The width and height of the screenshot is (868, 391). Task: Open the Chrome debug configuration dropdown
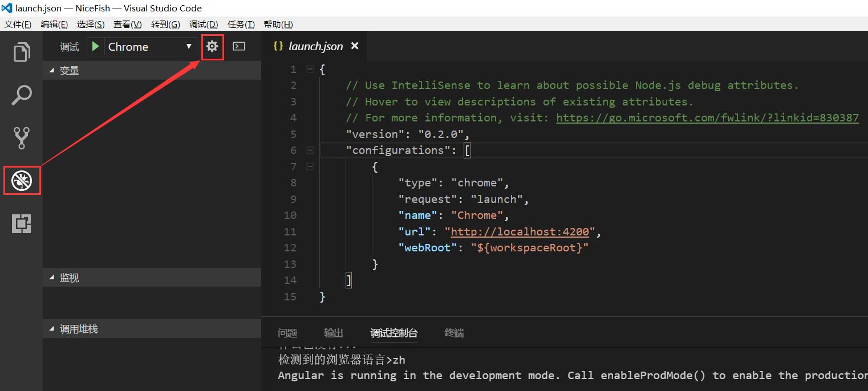point(150,47)
